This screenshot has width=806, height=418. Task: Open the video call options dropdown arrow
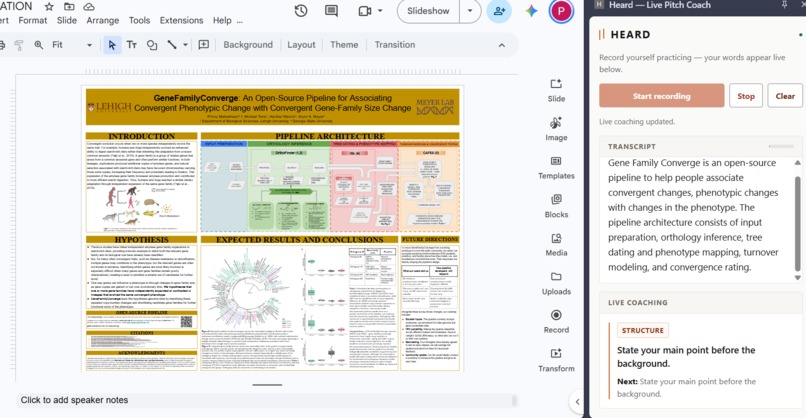380,10
